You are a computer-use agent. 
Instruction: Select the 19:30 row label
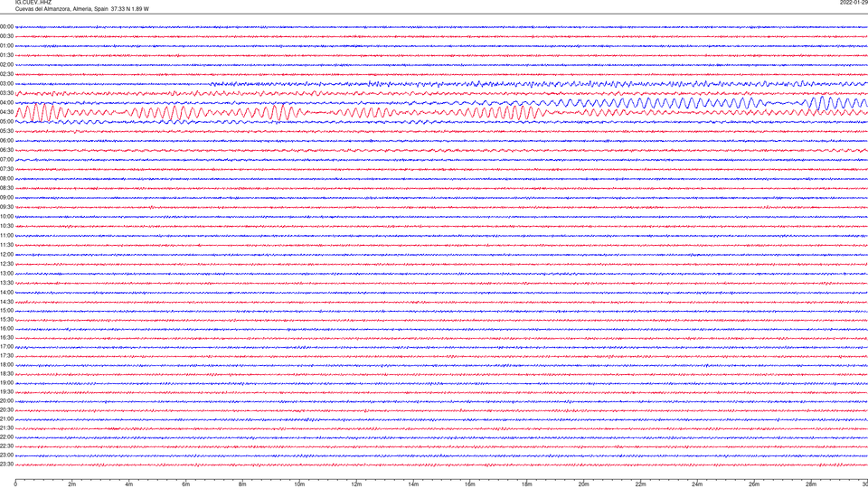[6, 391]
